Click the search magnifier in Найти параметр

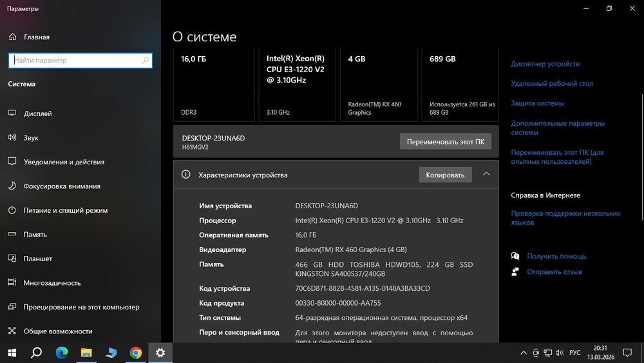click(146, 61)
